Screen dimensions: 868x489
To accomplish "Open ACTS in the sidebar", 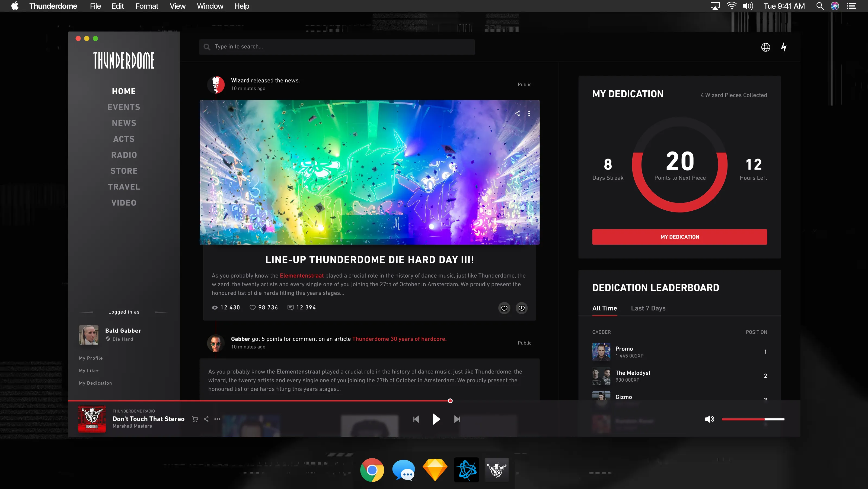I will [124, 139].
